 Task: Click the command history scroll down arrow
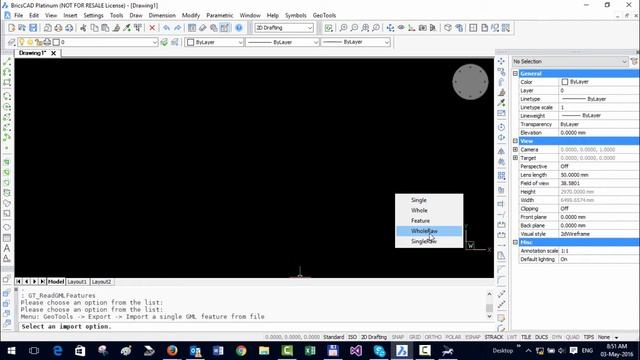click(489, 316)
